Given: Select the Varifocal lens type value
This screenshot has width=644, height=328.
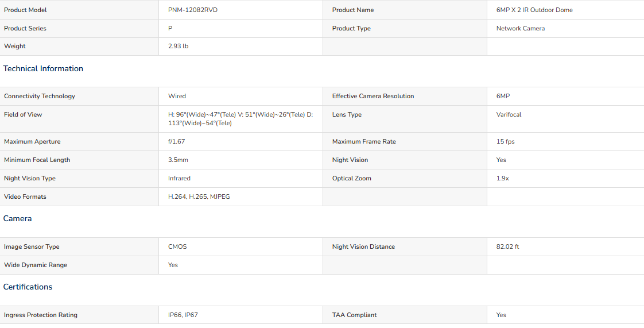Looking at the screenshot, I should (x=509, y=115).
